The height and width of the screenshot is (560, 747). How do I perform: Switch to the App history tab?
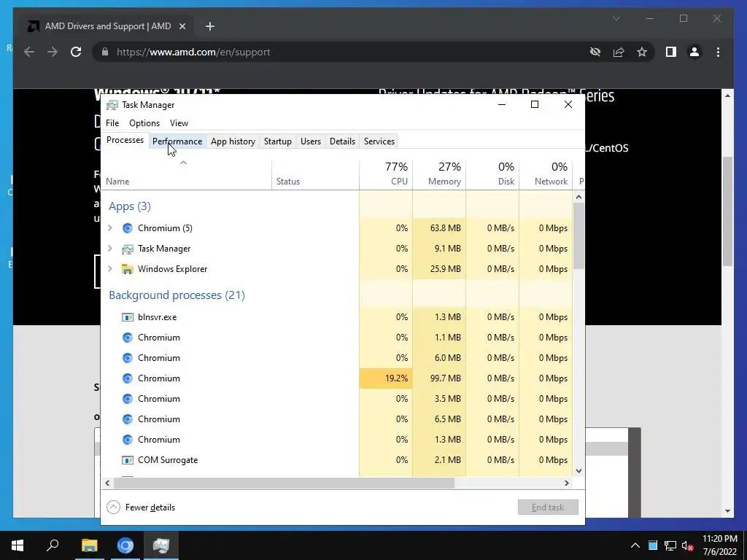tap(233, 141)
